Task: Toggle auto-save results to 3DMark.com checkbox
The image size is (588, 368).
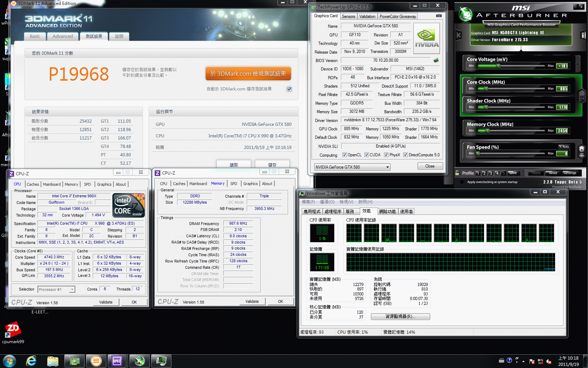Action: pos(289,89)
